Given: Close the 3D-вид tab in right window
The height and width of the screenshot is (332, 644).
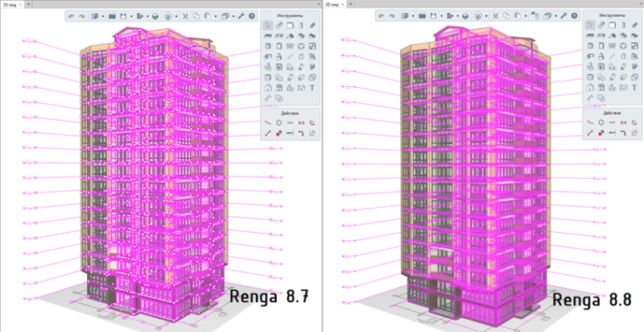Looking at the screenshot, I should (343, 4).
